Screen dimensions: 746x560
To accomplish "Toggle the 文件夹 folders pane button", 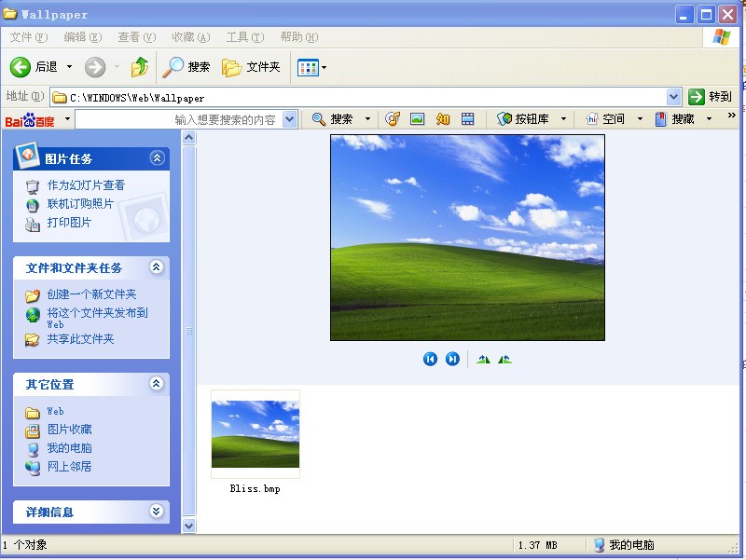I will (251, 67).
